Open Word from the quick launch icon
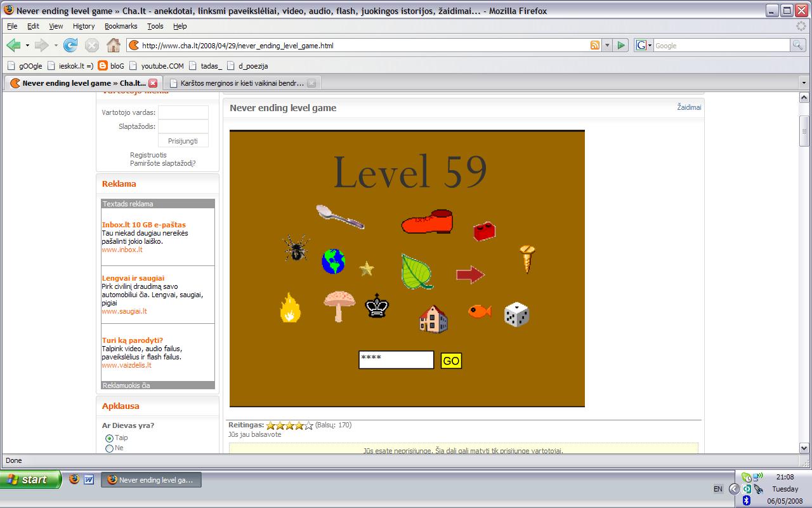Screen dimensions: 812x508 [89, 479]
